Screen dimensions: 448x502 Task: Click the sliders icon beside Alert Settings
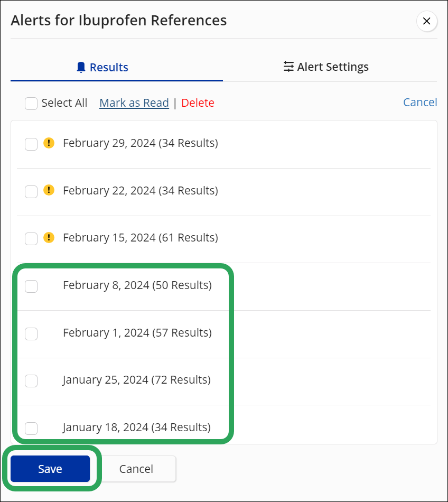pos(288,67)
